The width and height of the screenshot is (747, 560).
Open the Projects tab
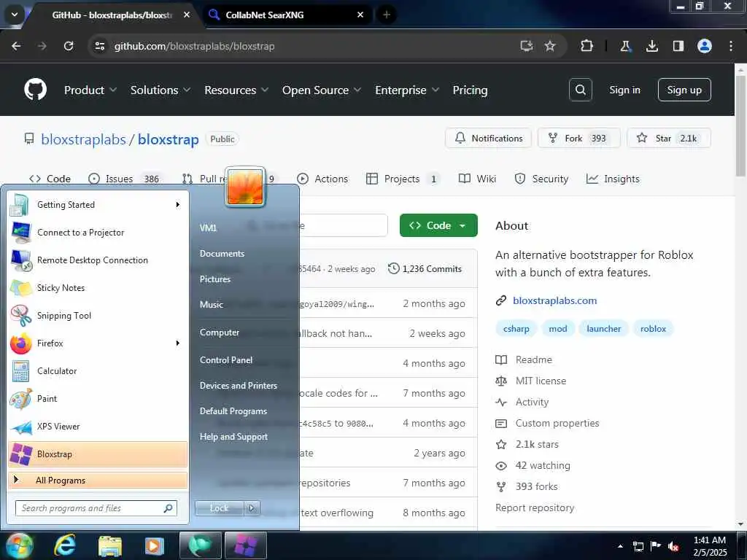(403, 179)
